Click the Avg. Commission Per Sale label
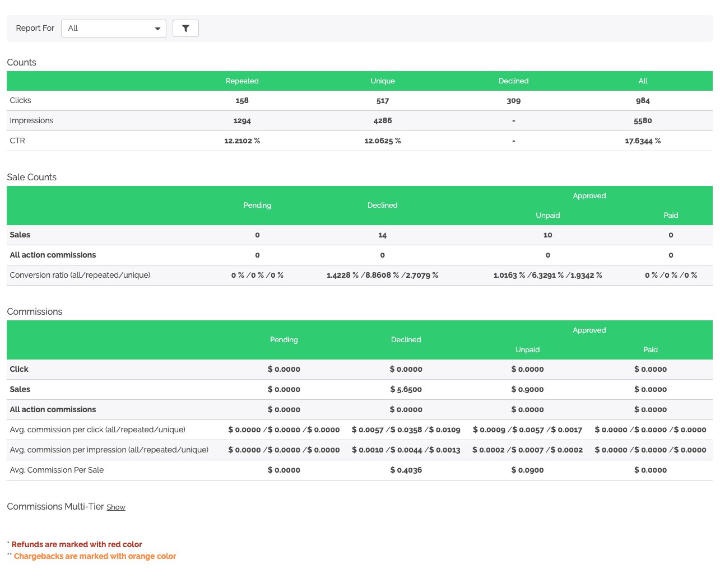Screen dimensions: 720x588 57,470
